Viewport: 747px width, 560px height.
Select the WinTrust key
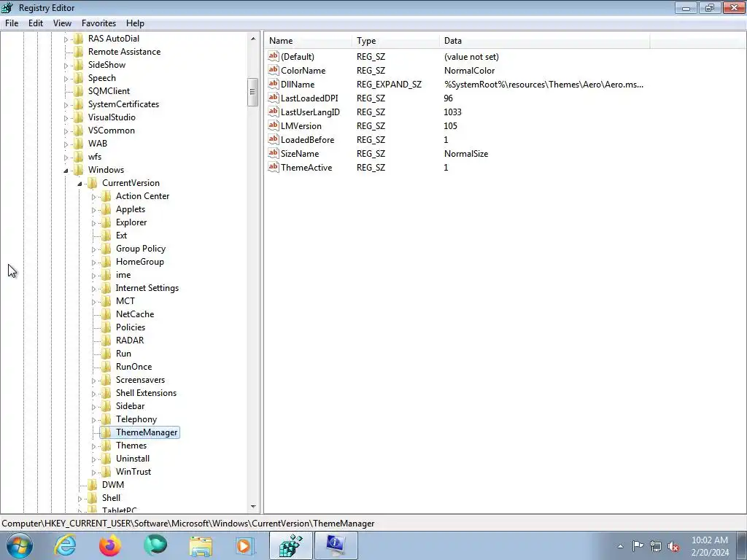133,472
